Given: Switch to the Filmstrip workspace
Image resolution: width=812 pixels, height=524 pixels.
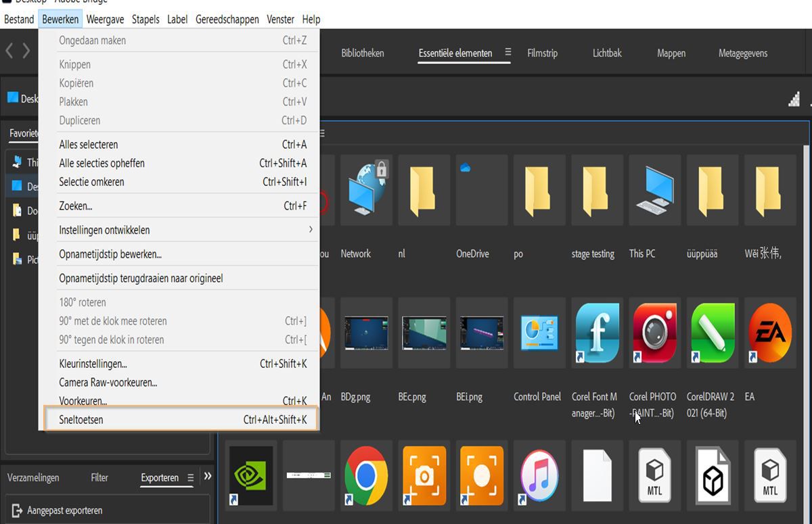Looking at the screenshot, I should pos(543,53).
